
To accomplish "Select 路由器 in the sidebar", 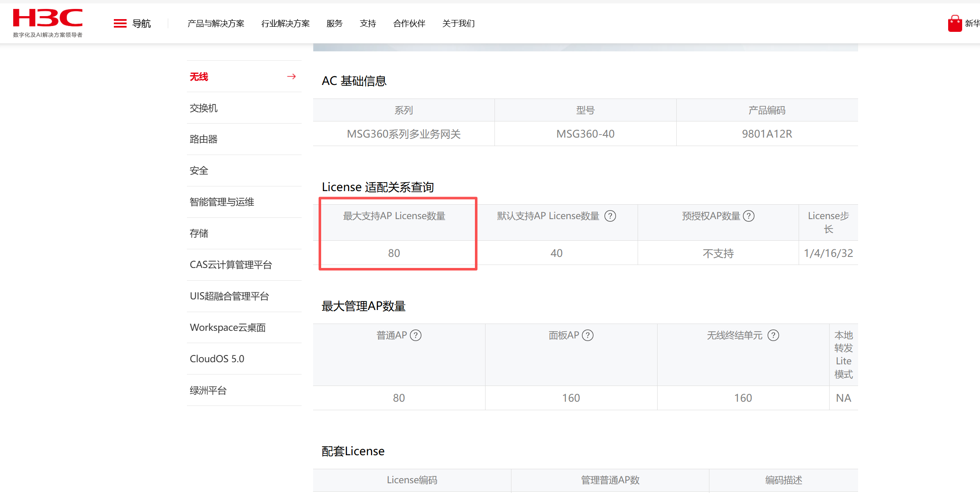I will 203,139.
